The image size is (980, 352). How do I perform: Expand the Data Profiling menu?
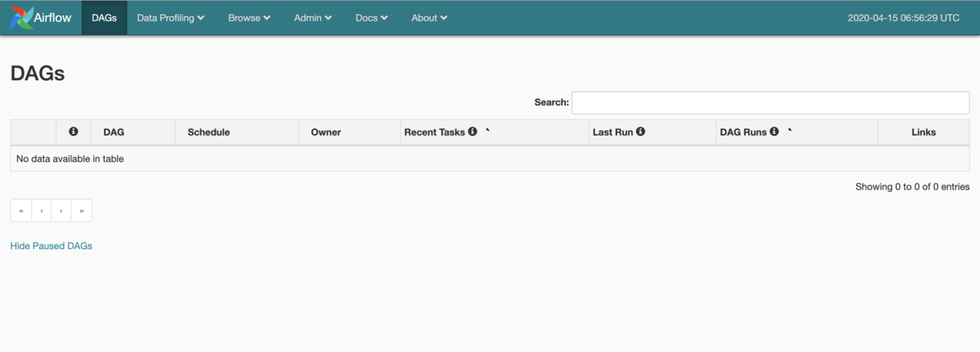pyautogui.click(x=171, y=17)
